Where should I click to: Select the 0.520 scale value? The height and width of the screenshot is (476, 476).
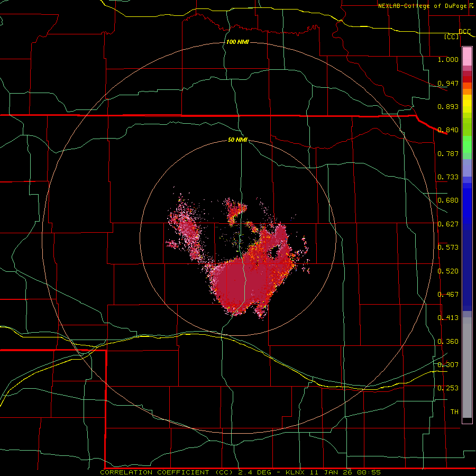coord(448,271)
